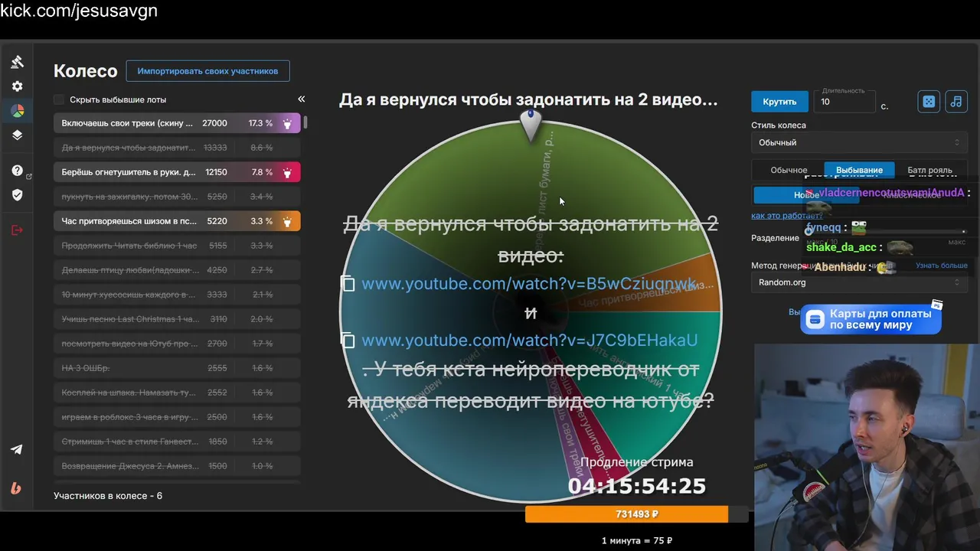The width and height of the screenshot is (980, 551).
Task: Switch to 'Выбывание' wheel mode tab
Action: pos(859,170)
